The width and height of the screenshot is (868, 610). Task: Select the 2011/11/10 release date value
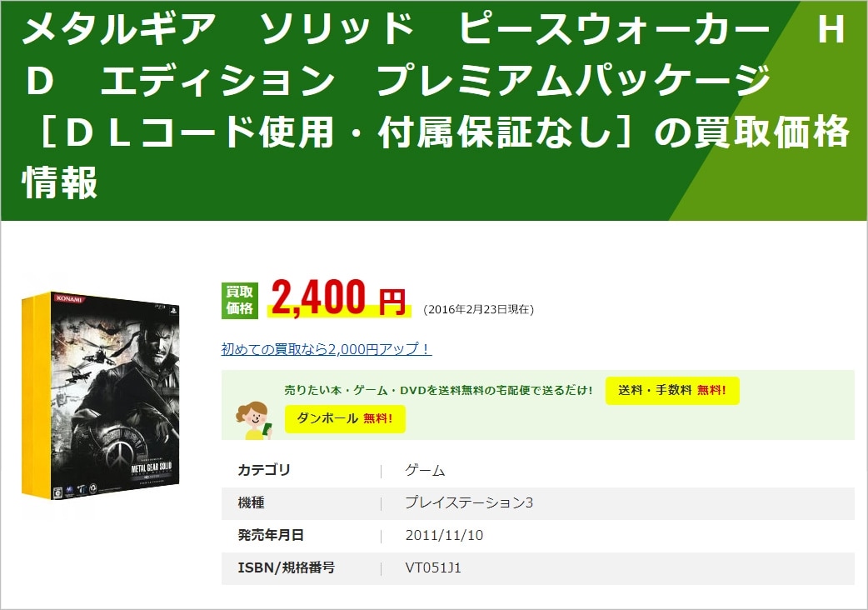444,535
